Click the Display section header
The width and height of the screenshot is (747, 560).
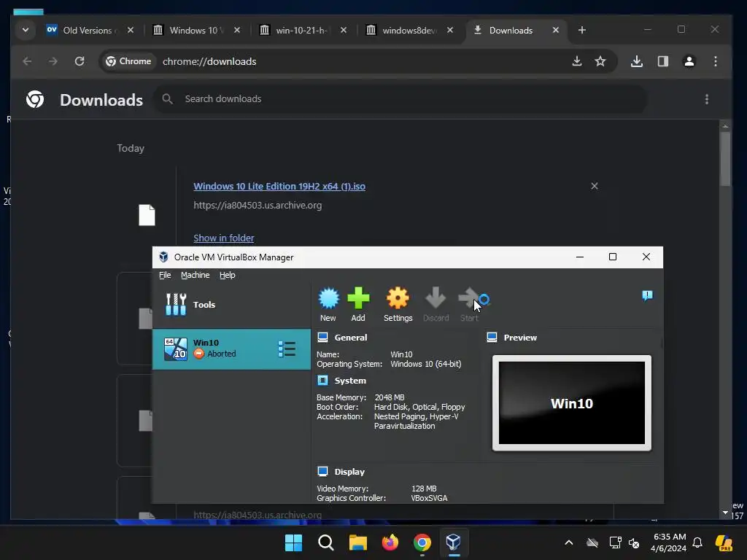(349, 472)
